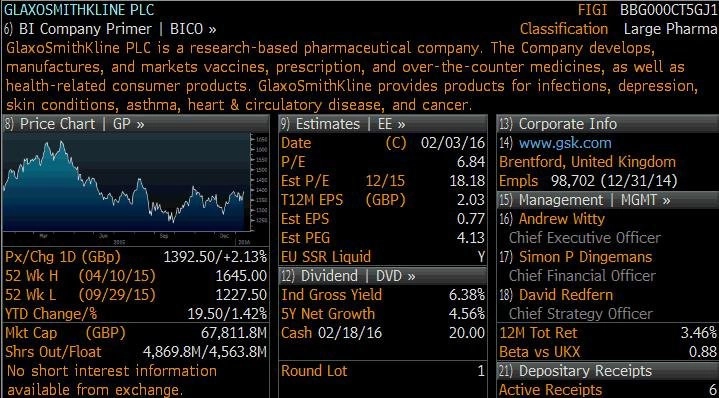719x398 pixels.
Task: Open Estimates EE section header
Action: tap(382, 124)
